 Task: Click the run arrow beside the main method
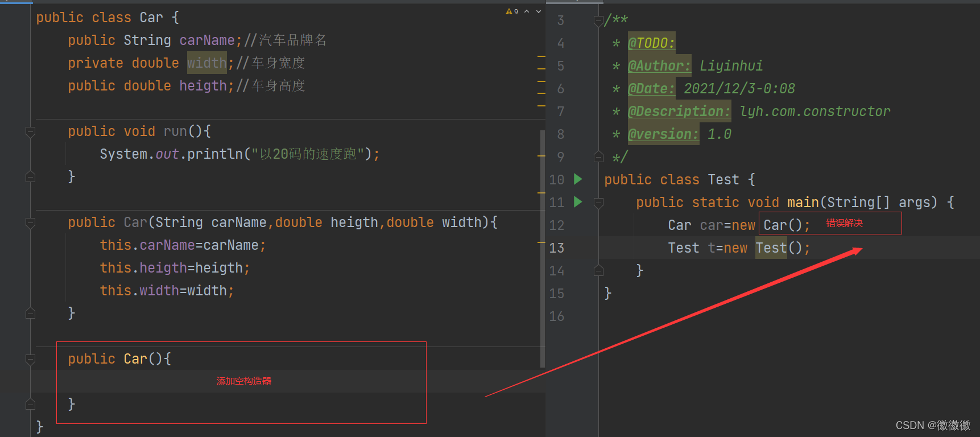578,202
